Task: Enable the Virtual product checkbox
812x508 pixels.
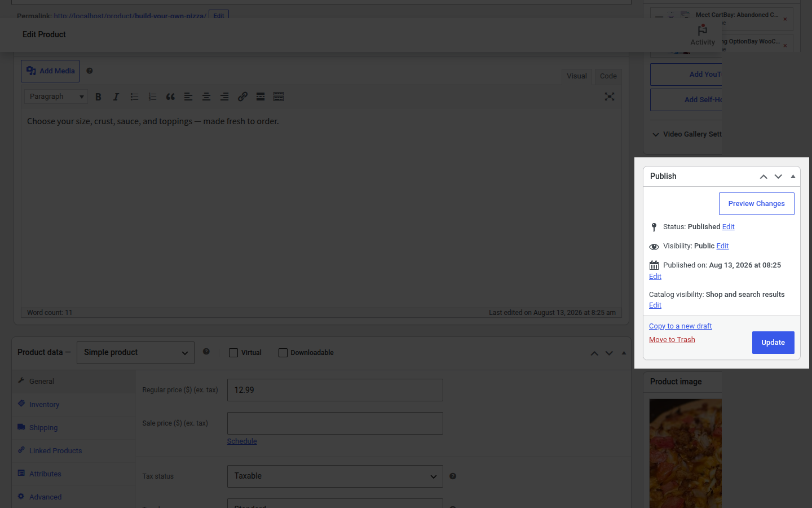Action: point(233,353)
